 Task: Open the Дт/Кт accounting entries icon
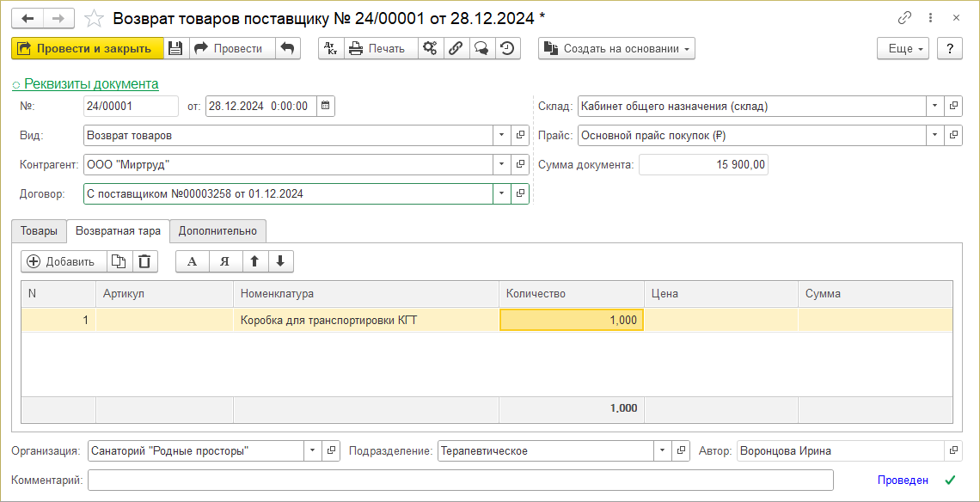click(331, 49)
